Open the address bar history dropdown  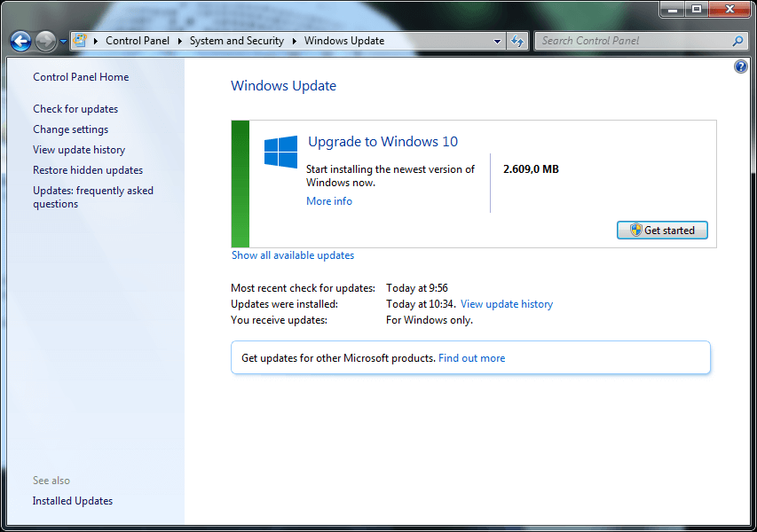(x=497, y=42)
